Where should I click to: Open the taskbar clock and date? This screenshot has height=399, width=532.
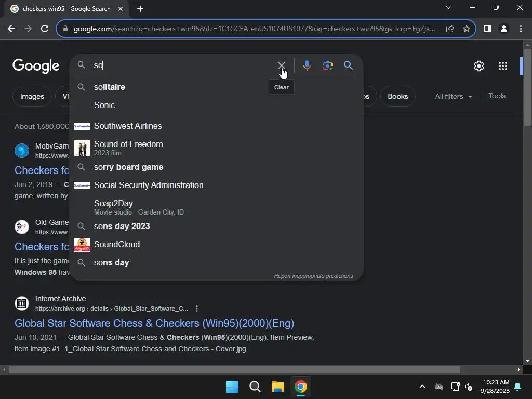(x=495, y=387)
